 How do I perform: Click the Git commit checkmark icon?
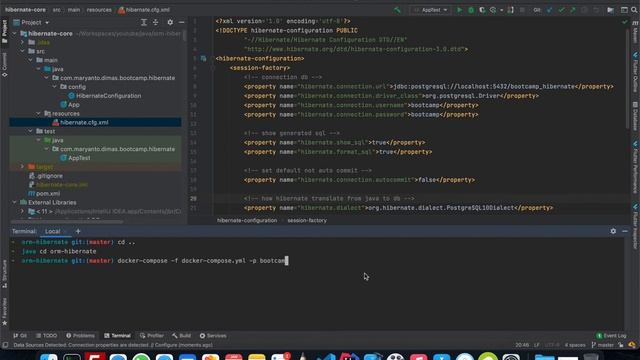[x=561, y=10]
